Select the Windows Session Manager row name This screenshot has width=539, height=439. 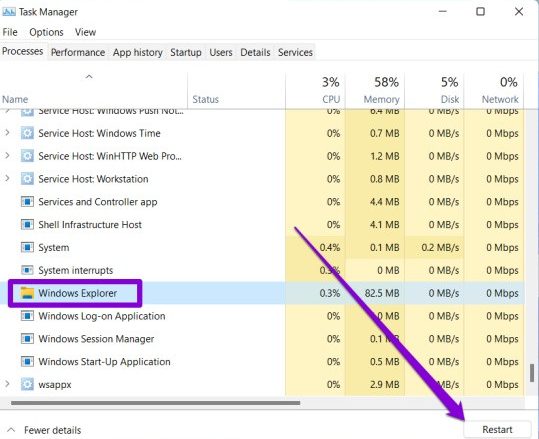96,339
